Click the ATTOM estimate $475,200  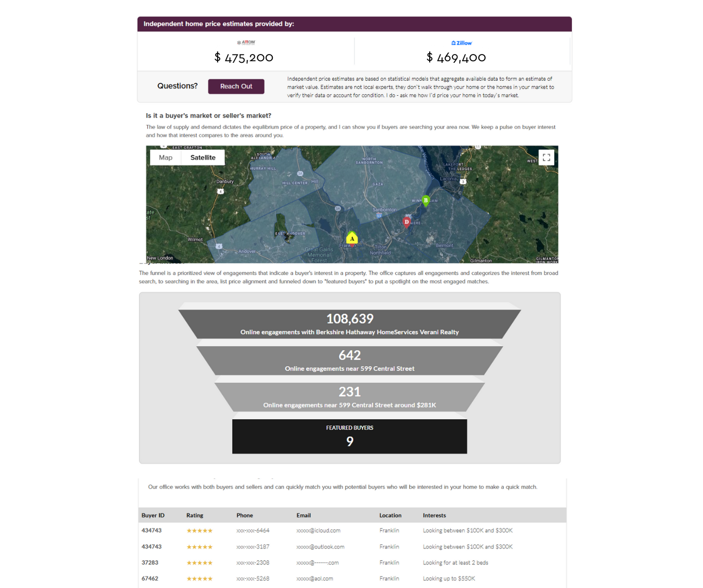click(244, 58)
